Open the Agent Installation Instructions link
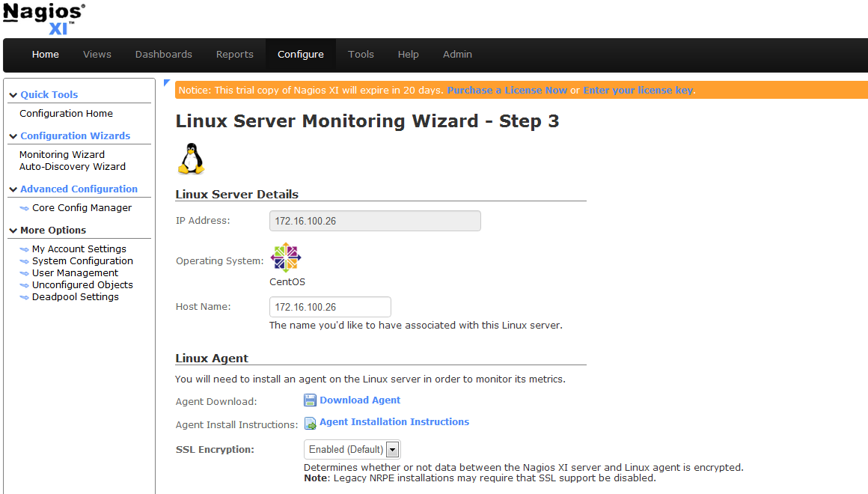 (394, 422)
